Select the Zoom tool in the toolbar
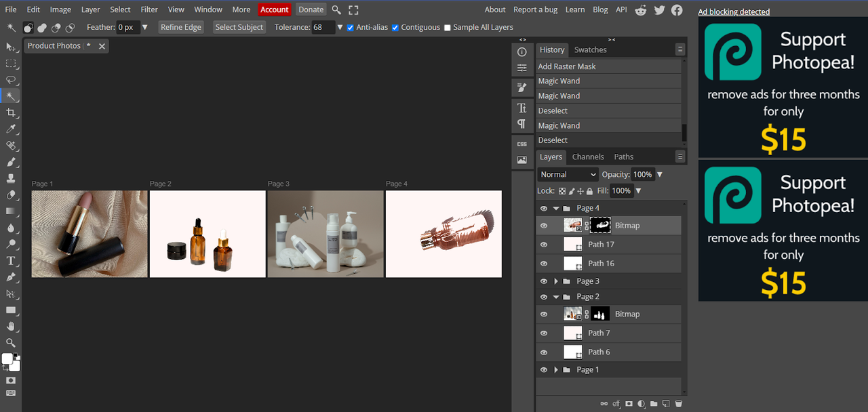The height and width of the screenshot is (412, 868). [x=11, y=343]
